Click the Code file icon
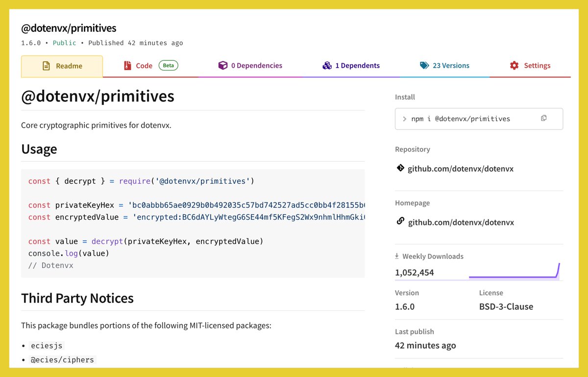Image resolution: width=588 pixels, height=377 pixels. (127, 66)
